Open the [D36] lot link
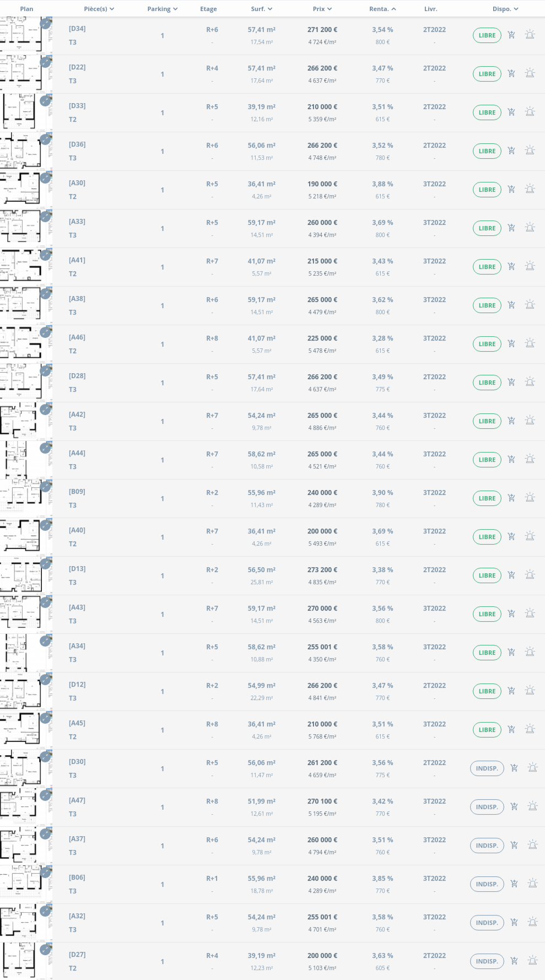545x980 pixels. 77,144
